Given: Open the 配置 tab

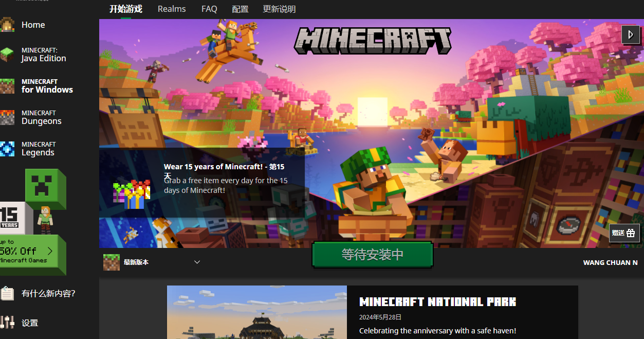Looking at the screenshot, I should coord(240,9).
